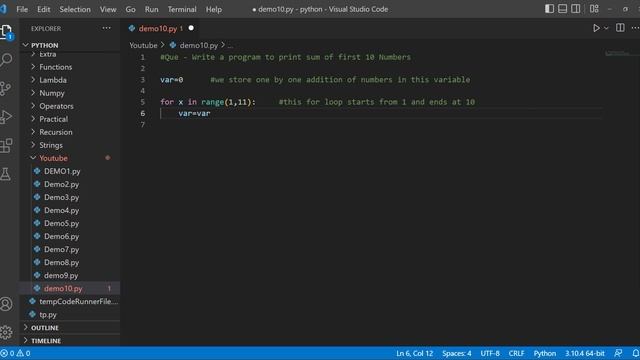The height and width of the screenshot is (360, 640).
Task: Open the Testing flask view
Action: tap(6, 174)
